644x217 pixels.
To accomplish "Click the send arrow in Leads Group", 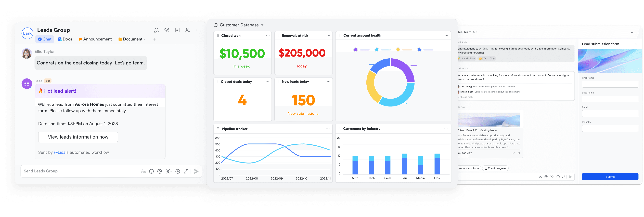I will coord(196,171).
